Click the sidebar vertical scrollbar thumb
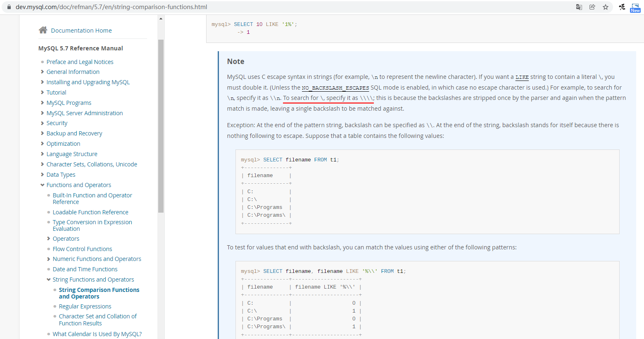 click(161, 124)
